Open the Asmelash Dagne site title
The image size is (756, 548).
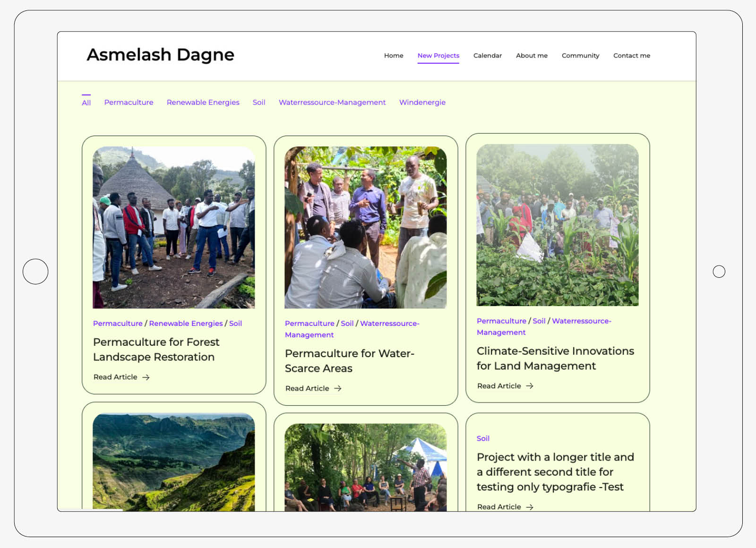coord(161,55)
